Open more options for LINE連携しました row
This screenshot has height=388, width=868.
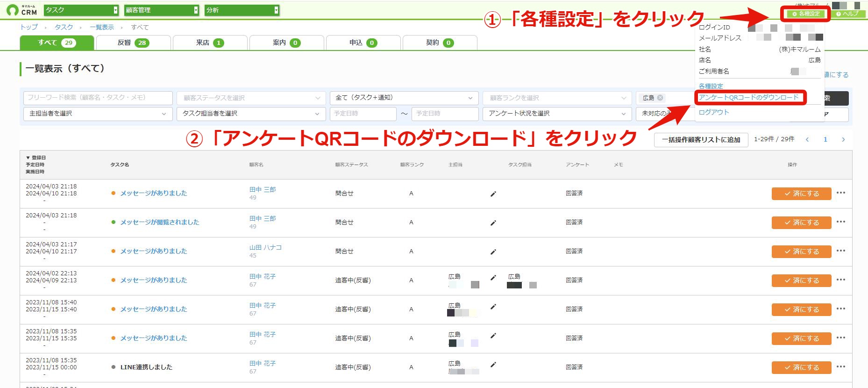pyautogui.click(x=841, y=366)
